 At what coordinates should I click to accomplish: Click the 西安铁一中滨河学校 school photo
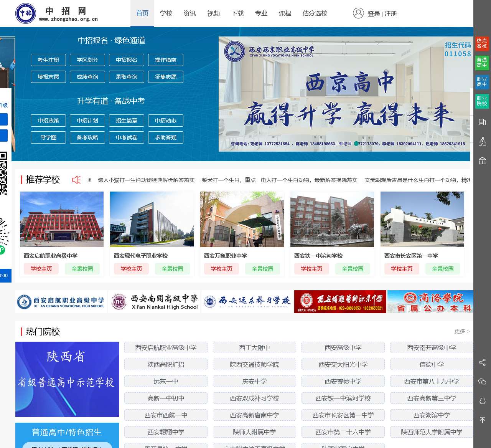click(x=332, y=219)
